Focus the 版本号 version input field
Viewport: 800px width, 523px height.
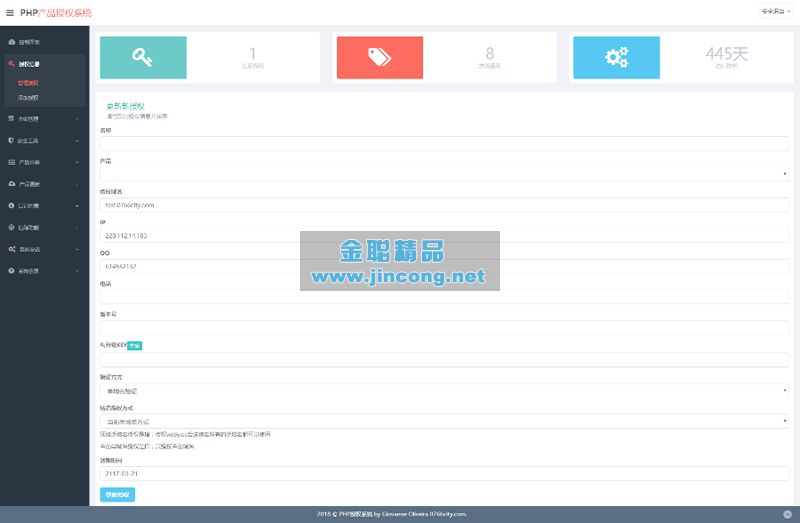pos(444,328)
